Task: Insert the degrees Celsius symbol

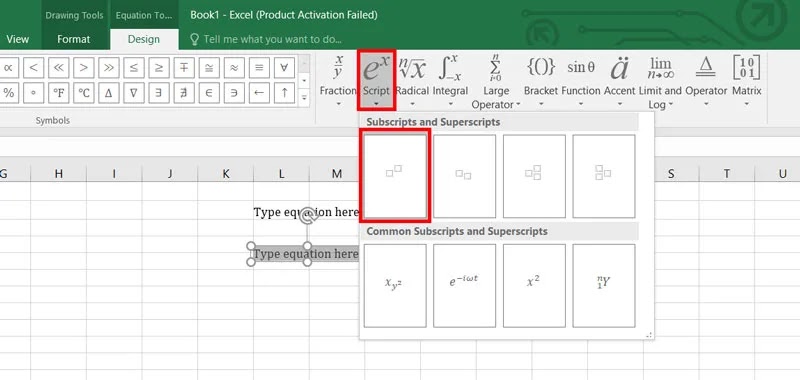Action: coord(84,93)
